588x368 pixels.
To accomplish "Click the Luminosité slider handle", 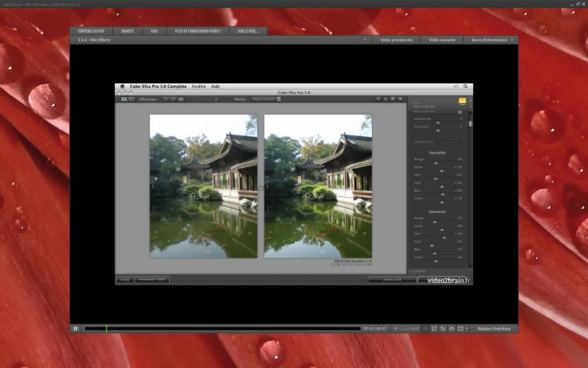I will pos(438,123).
